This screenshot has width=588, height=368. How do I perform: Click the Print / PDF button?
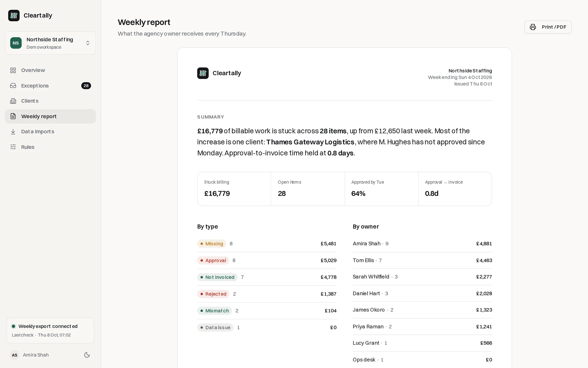click(x=548, y=27)
